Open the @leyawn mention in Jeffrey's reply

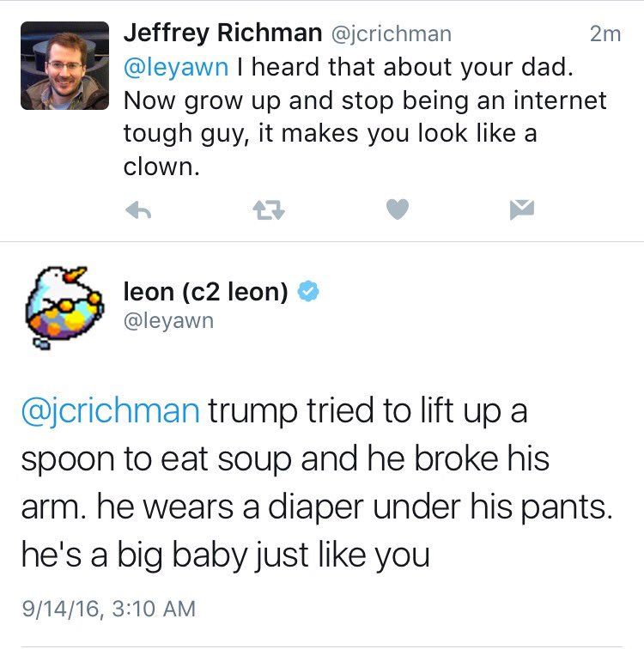click(172, 67)
